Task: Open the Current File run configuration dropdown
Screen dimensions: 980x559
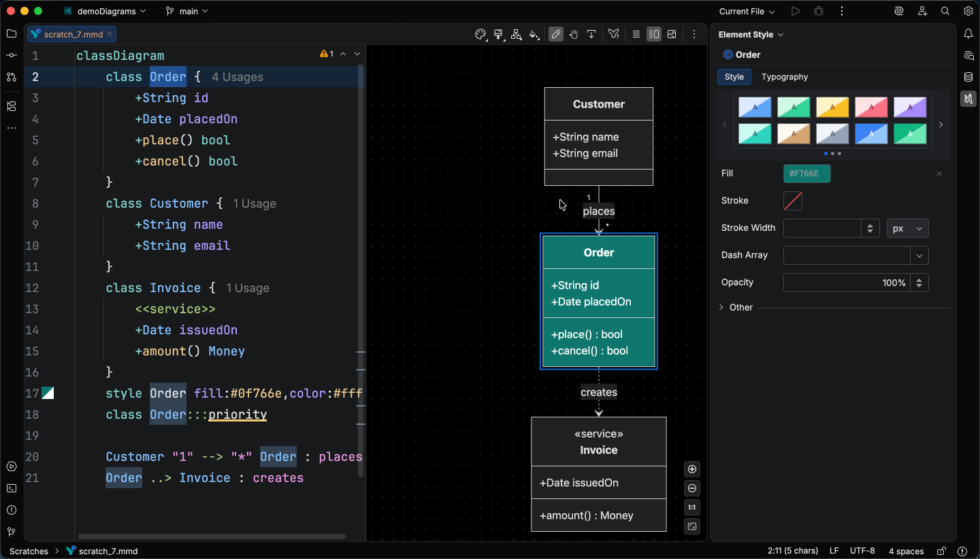Action: coord(747,11)
